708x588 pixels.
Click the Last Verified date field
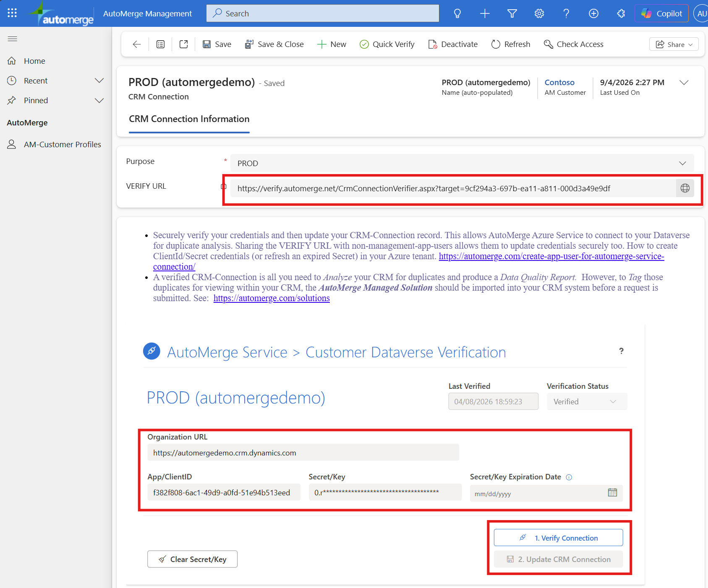tap(493, 402)
